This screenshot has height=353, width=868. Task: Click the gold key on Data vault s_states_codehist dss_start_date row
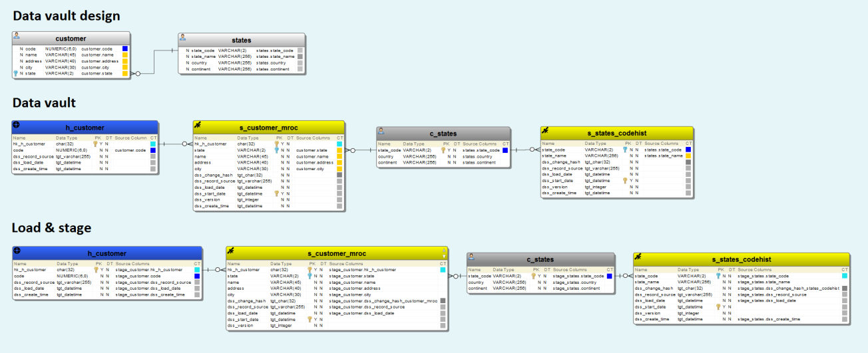(x=625, y=181)
